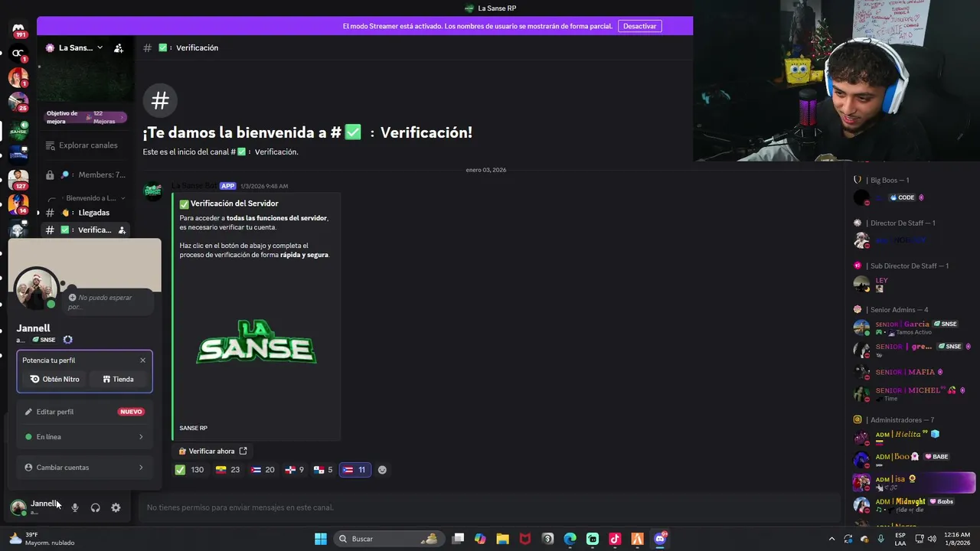Toggle the flag reaction with count 23
Image resolution: width=980 pixels, height=551 pixels.
pyautogui.click(x=228, y=470)
